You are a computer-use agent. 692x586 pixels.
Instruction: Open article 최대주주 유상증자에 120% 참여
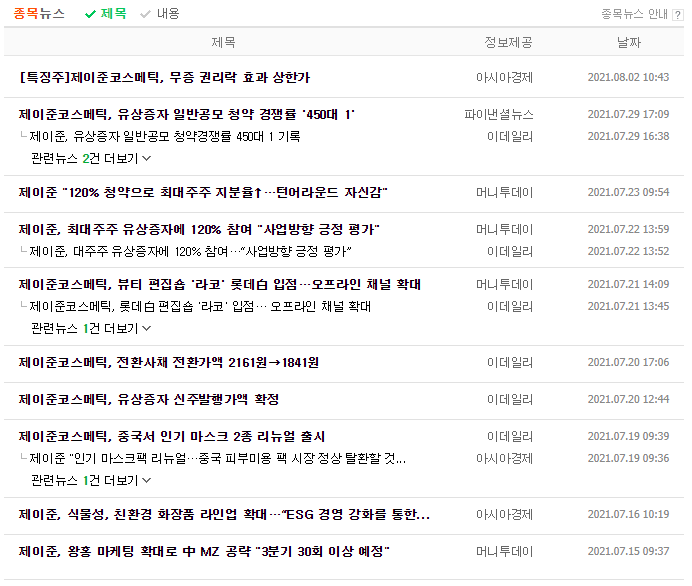199,229
